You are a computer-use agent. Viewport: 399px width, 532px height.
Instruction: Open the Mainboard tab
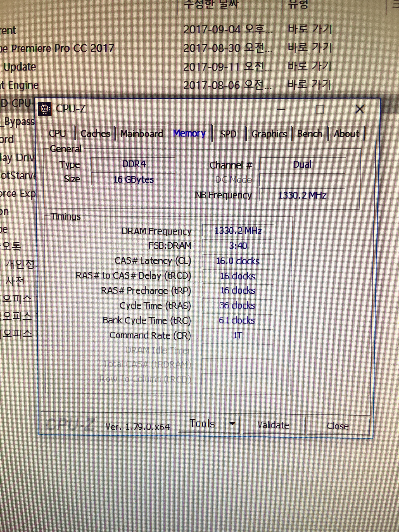[x=142, y=134]
